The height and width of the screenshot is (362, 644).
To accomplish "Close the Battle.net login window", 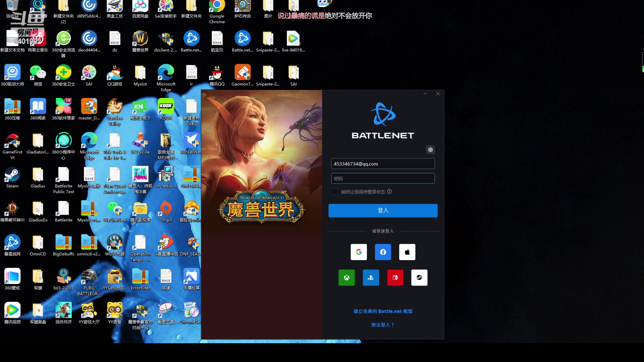I will pyautogui.click(x=438, y=94).
